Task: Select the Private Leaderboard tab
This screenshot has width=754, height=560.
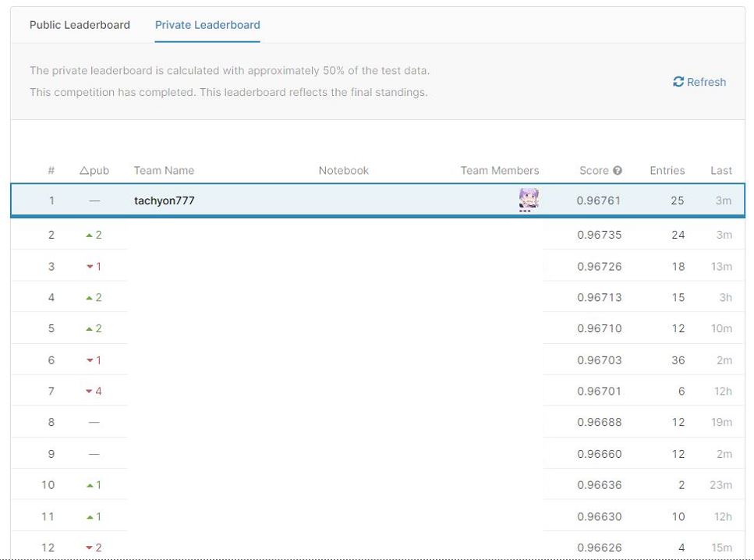Action: coord(207,25)
